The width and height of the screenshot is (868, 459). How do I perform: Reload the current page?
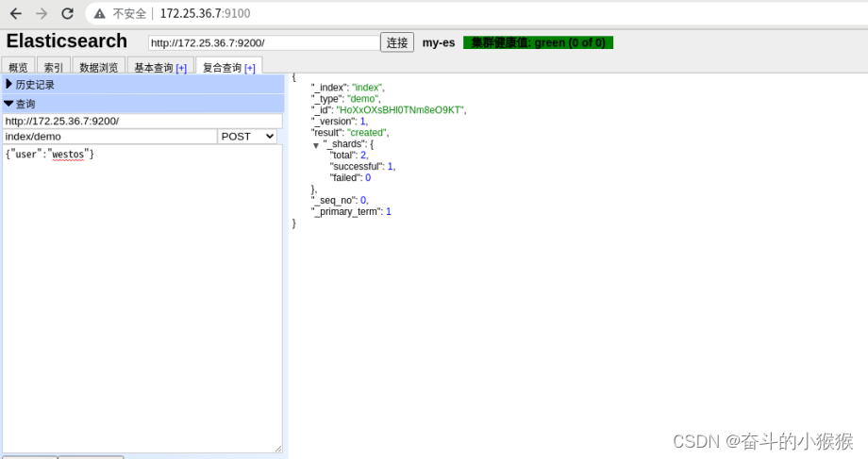tap(67, 13)
